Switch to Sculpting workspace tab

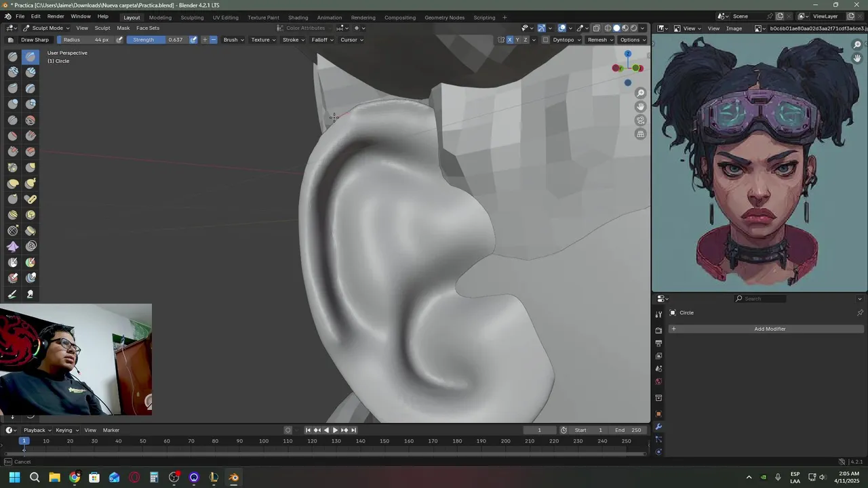click(192, 17)
